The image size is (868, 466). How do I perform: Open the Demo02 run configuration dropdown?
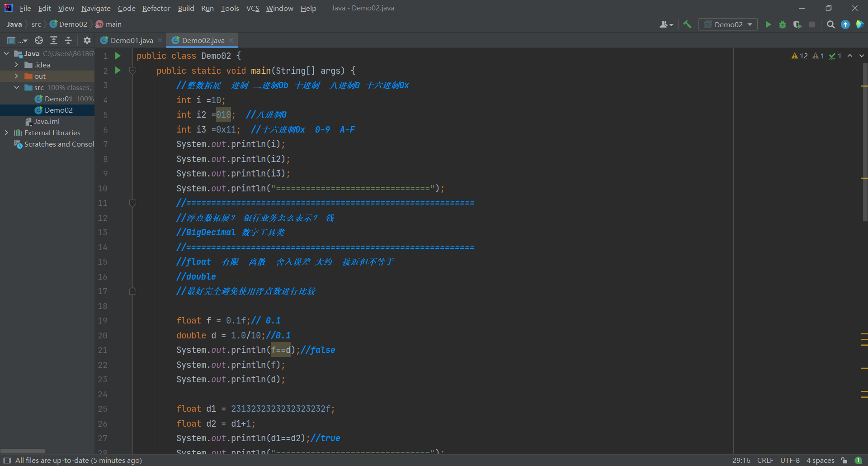click(728, 24)
